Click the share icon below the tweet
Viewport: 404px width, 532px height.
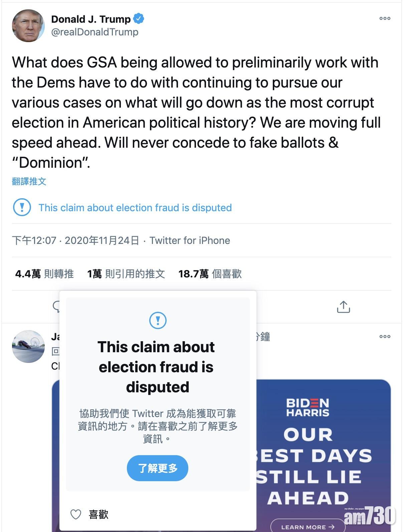coord(343,306)
